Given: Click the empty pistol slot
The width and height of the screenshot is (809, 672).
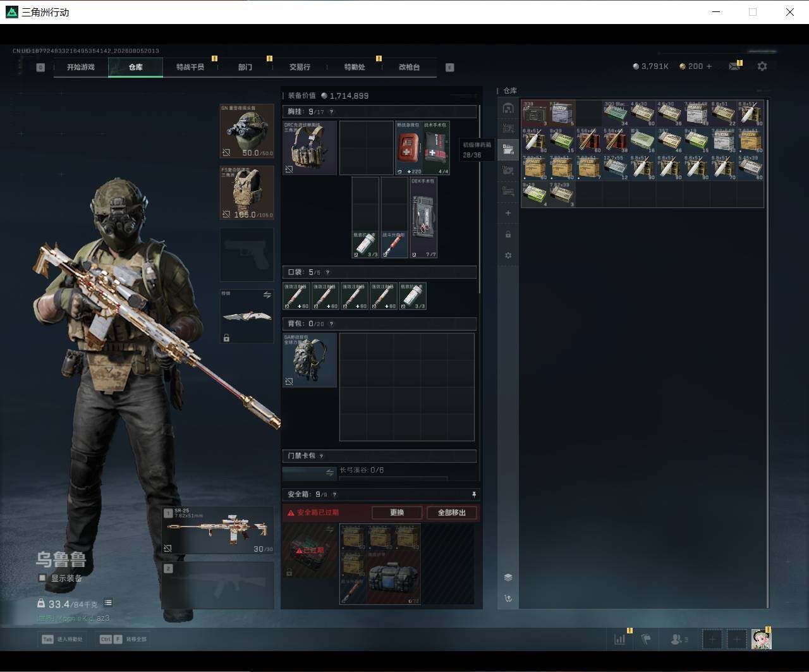Looking at the screenshot, I should (x=246, y=254).
